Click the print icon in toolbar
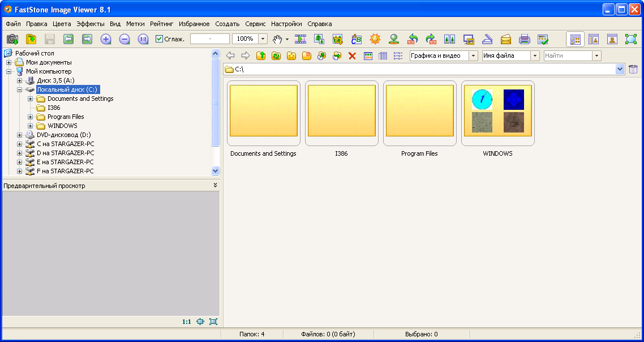 tap(525, 39)
